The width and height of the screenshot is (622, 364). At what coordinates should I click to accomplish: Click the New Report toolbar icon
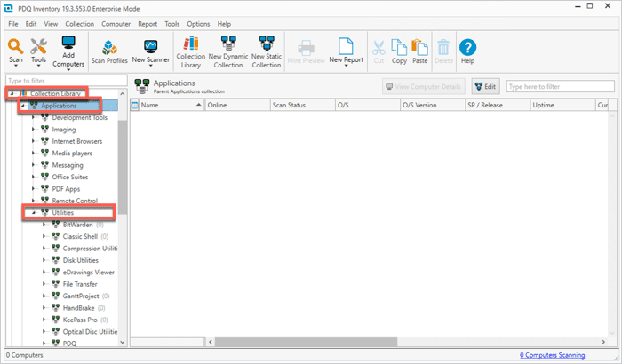(346, 46)
